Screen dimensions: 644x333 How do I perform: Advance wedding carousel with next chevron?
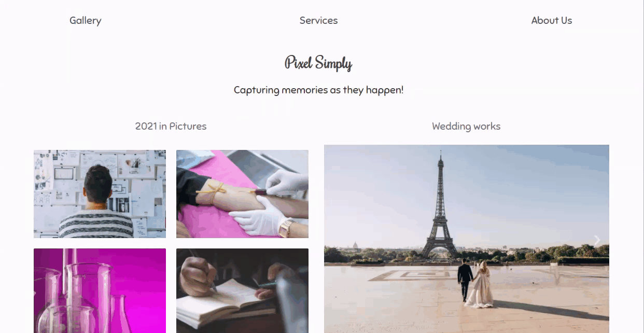coord(597,241)
